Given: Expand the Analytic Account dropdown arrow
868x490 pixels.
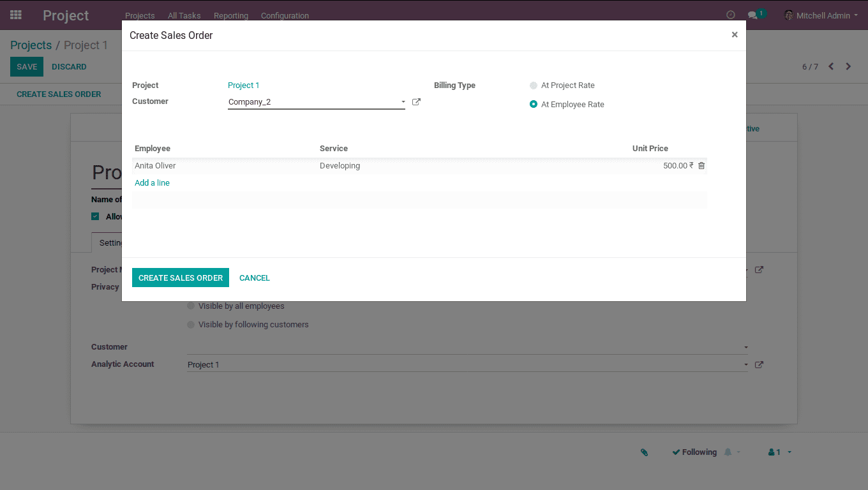Looking at the screenshot, I should (745, 365).
